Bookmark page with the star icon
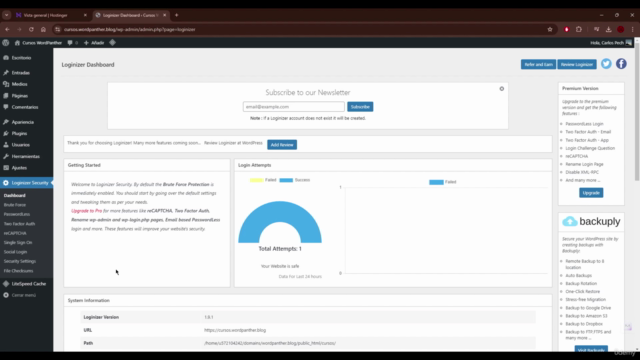 (550, 29)
